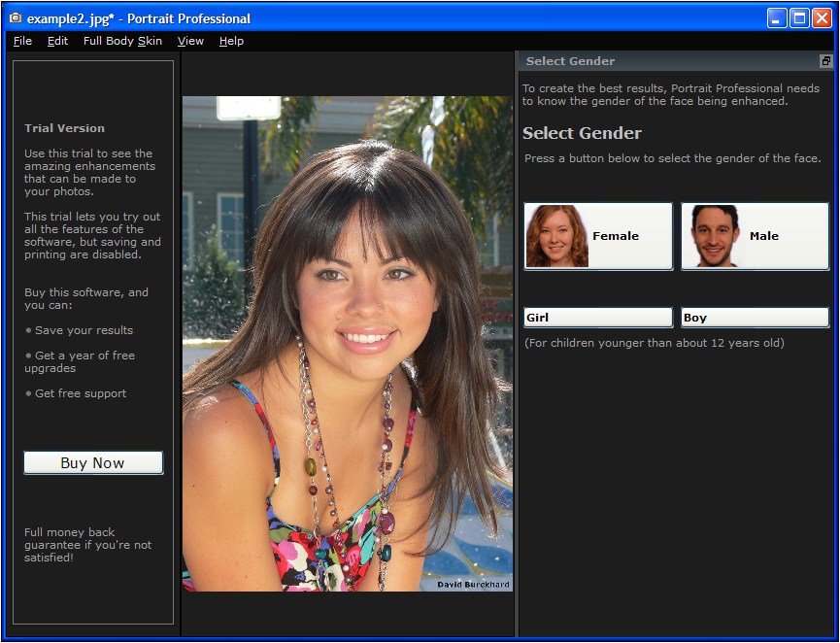Click the 'Select Gender' large heading
The image size is (840, 643).
point(582,133)
